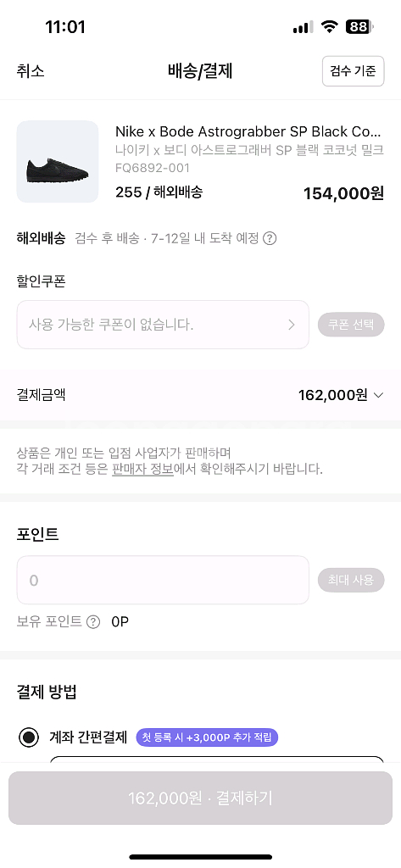The height and width of the screenshot is (868, 401).
Task: Tap the overseas shipping help question-mark icon
Action: pyautogui.click(x=270, y=238)
